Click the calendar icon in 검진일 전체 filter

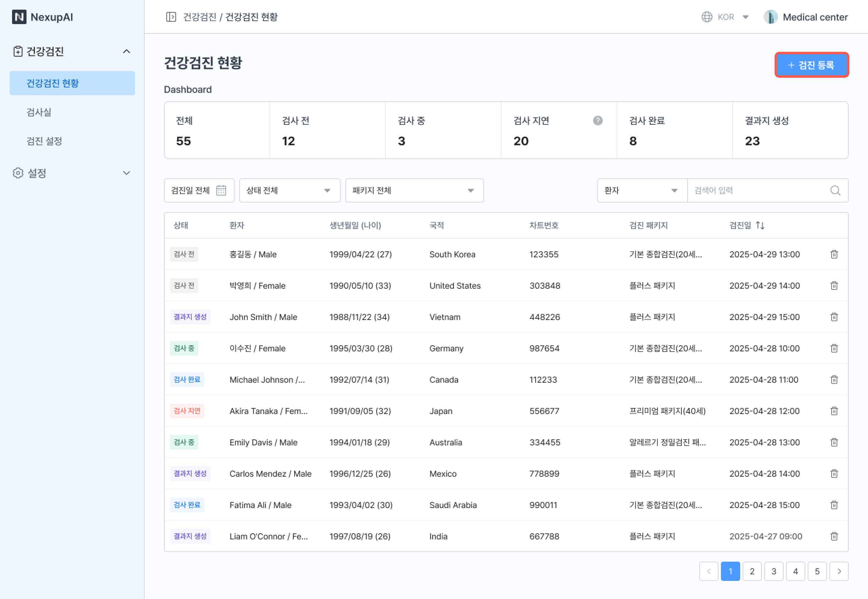coord(221,190)
